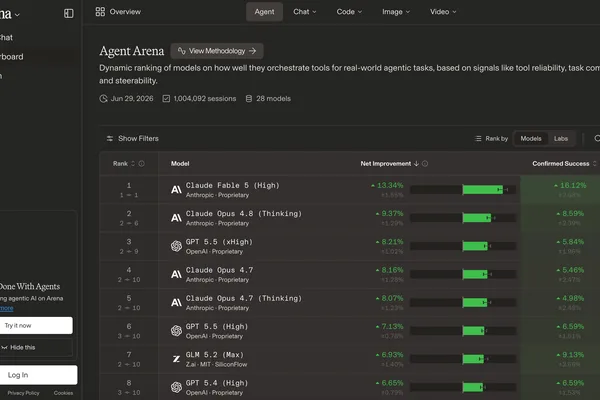Click GLM 5.2 (Max) improvement bar
The image size is (600, 400).
click(x=463, y=359)
